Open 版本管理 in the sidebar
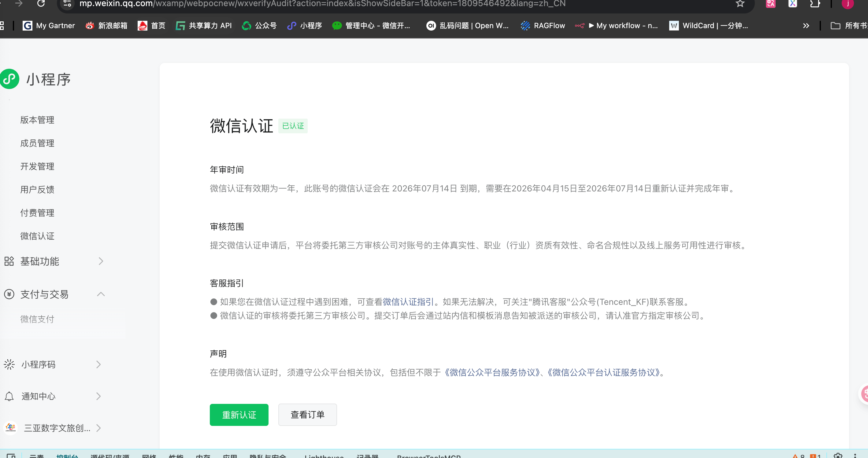Image resolution: width=868 pixels, height=458 pixels. (37, 120)
